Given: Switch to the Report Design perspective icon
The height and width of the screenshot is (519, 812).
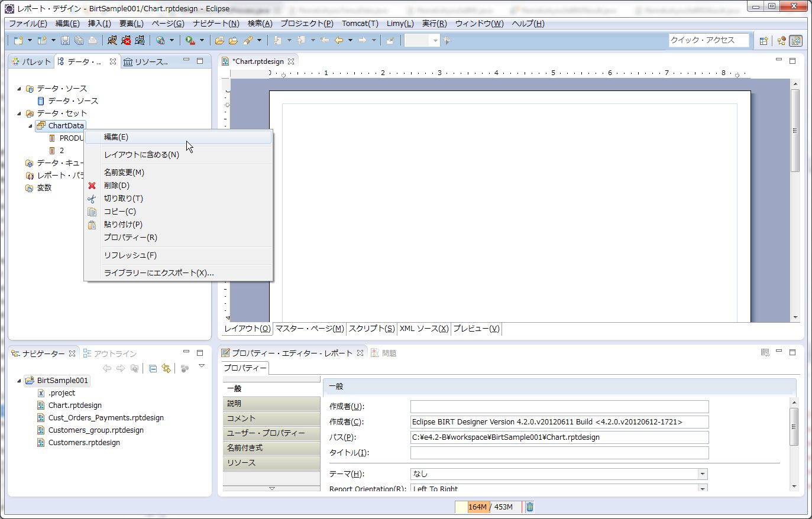Looking at the screenshot, I should point(795,41).
